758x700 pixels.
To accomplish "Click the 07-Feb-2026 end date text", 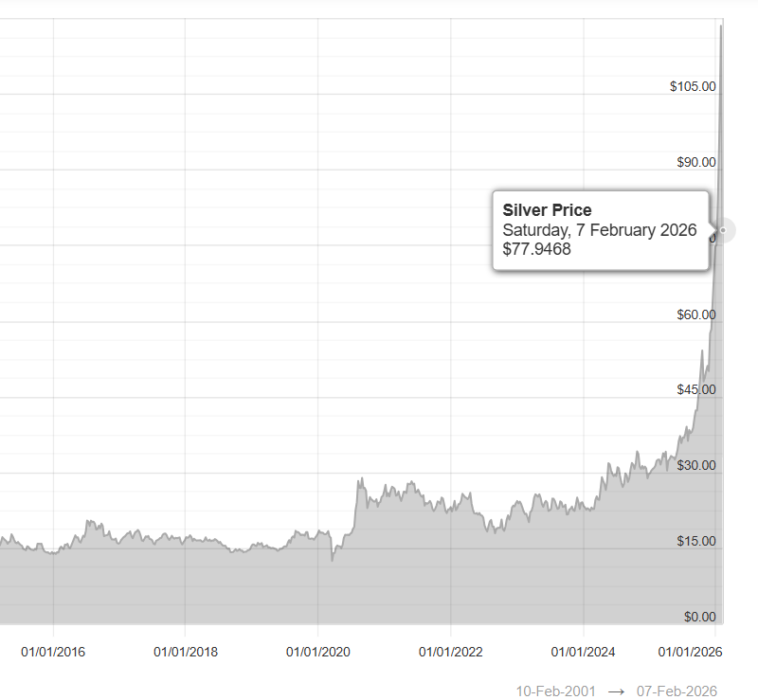I will (677, 691).
